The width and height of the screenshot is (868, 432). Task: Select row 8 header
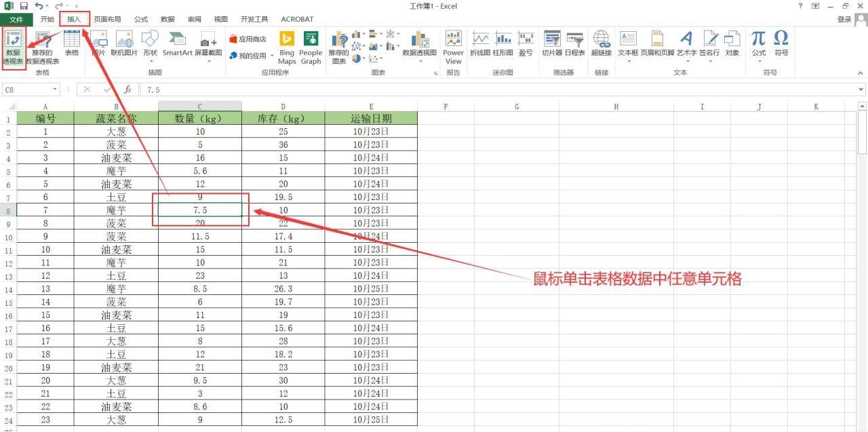coord(8,210)
